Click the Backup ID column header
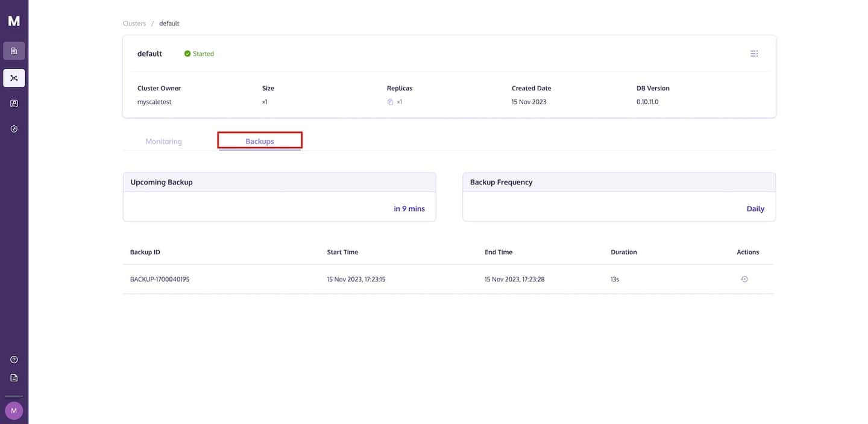 (145, 252)
